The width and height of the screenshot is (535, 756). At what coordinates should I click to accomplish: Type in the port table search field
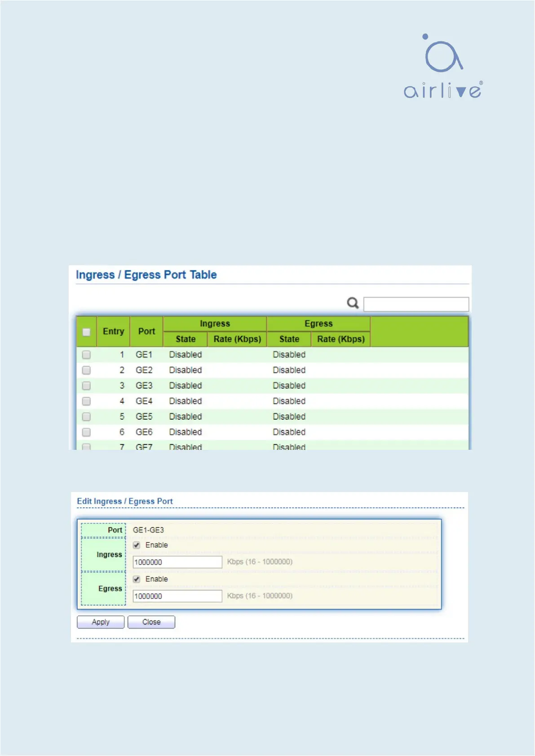416,304
